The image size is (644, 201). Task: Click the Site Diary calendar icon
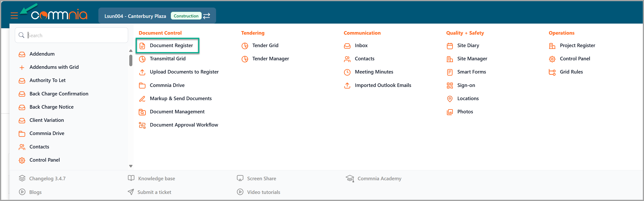pos(450,46)
